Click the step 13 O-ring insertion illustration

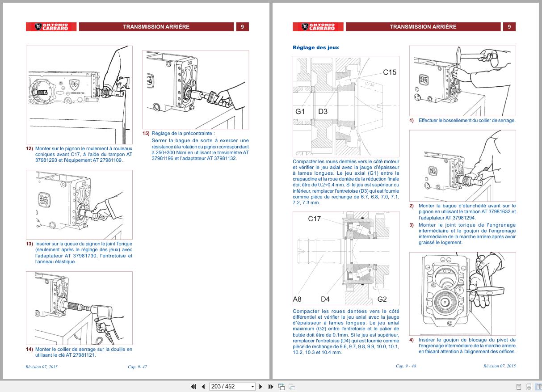pyautogui.click(x=79, y=205)
